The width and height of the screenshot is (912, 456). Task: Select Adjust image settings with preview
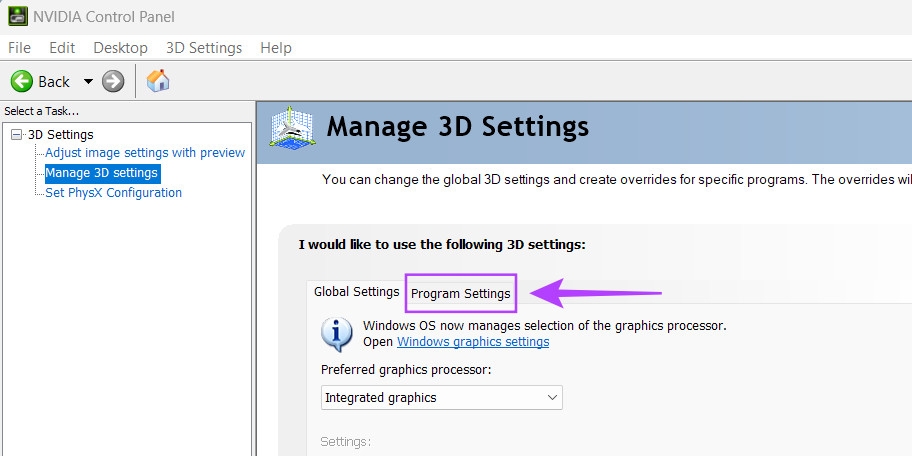point(145,153)
